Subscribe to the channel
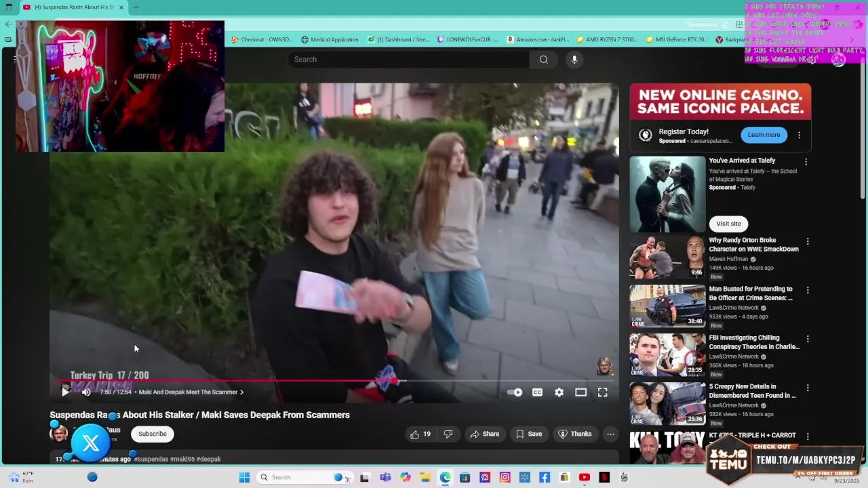Image resolution: width=868 pixels, height=488 pixels. coord(153,434)
